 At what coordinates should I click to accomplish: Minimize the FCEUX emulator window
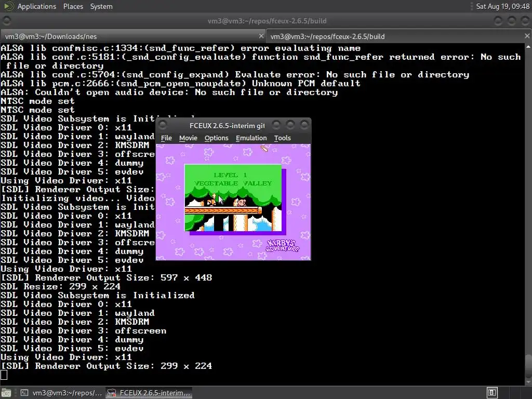276,125
